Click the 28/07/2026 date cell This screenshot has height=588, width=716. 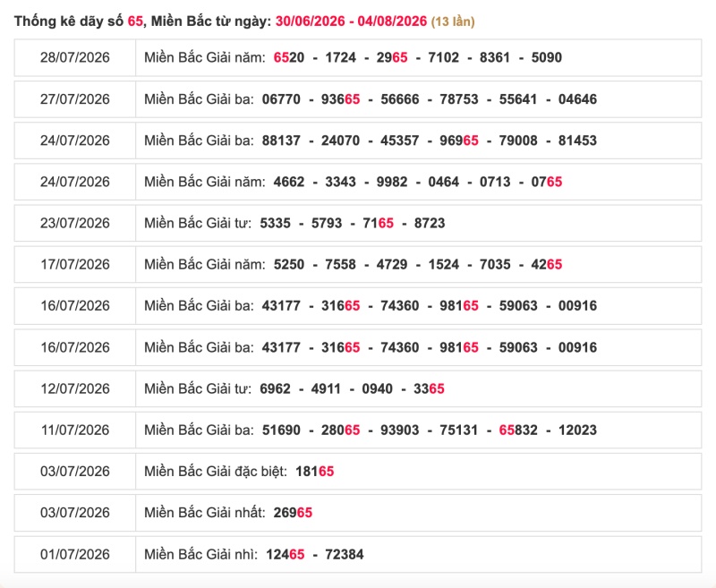coord(75,57)
